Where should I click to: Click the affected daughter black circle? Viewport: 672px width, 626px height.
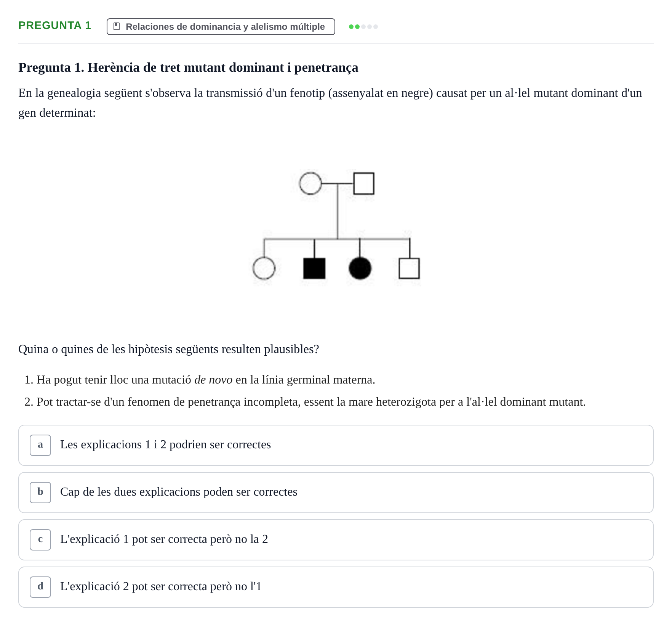click(360, 268)
